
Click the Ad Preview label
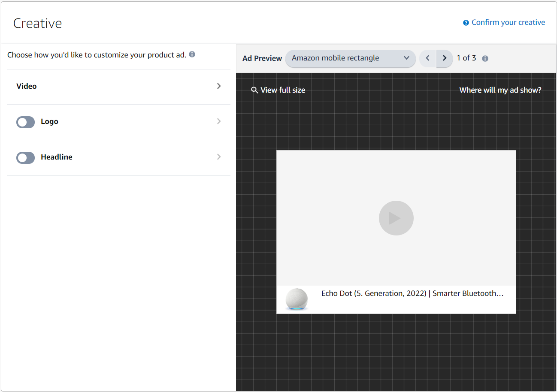262,58
